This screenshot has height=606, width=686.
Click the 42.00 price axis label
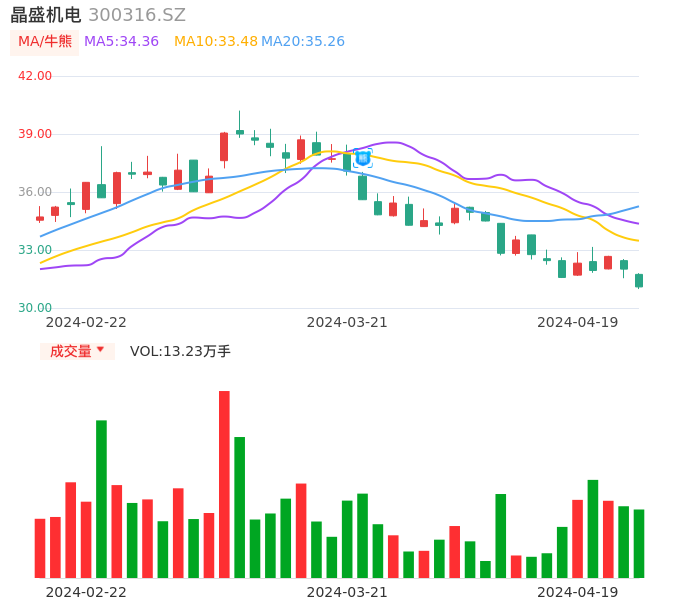(x=35, y=76)
